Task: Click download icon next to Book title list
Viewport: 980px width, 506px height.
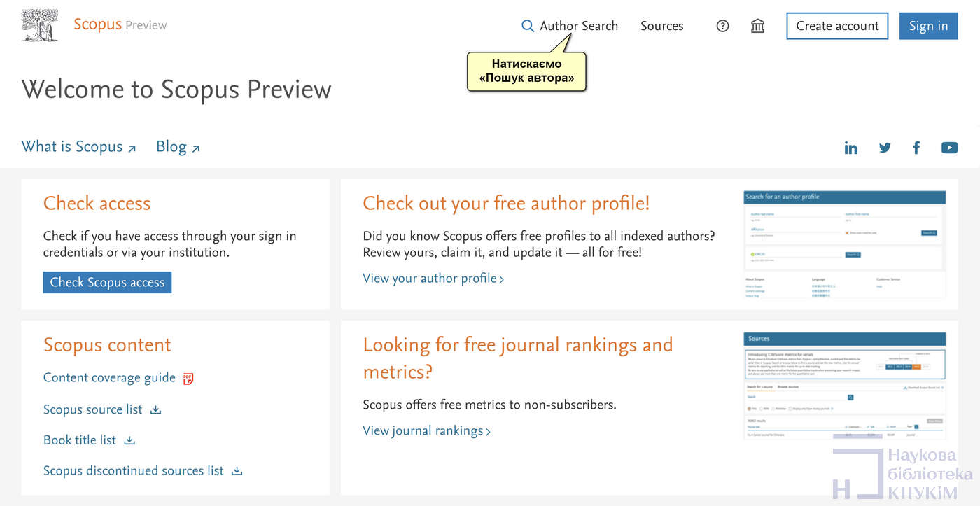Action: click(129, 440)
